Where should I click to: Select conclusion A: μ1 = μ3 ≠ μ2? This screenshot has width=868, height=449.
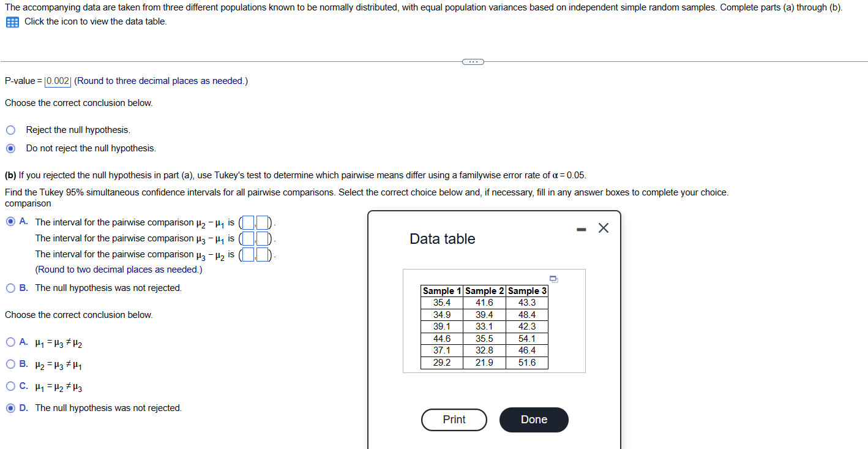point(10,342)
